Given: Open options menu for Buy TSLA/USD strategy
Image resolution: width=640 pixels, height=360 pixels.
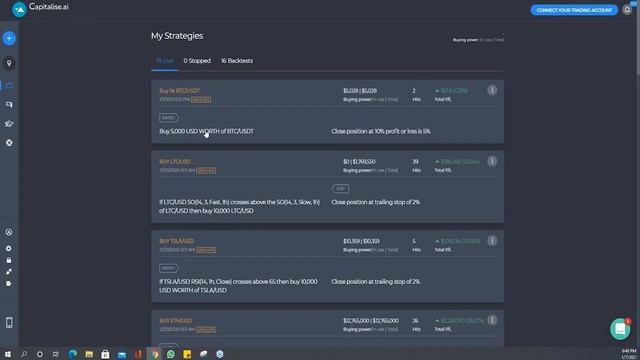Looking at the screenshot, I should 492,241.
